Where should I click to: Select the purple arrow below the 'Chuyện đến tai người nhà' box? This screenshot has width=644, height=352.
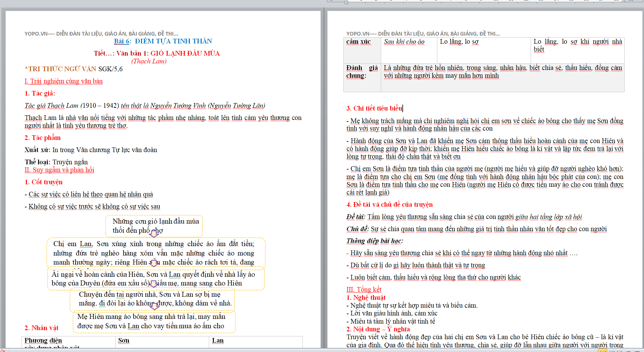(x=155, y=306)
